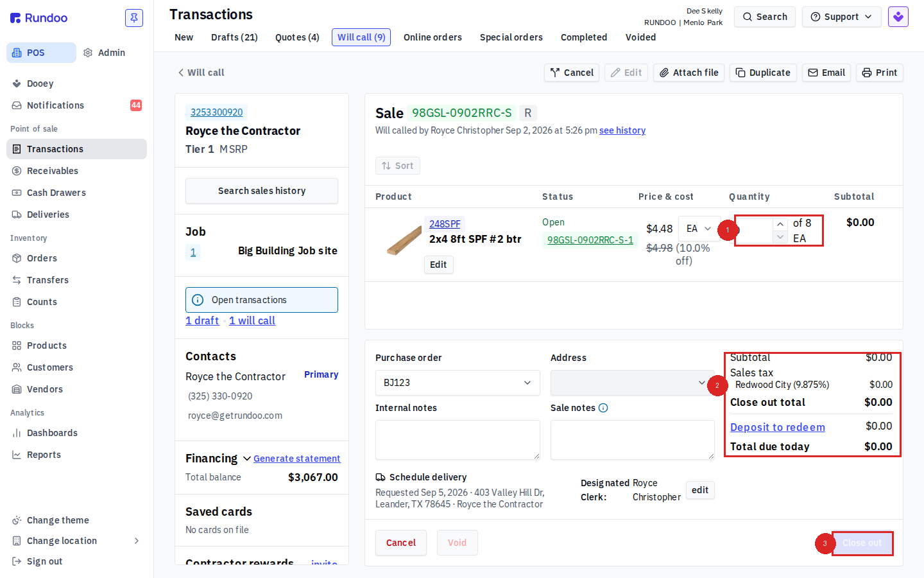Click the Sort button
Viewport: 924px width, 578px height.
(x=398, y=166)
